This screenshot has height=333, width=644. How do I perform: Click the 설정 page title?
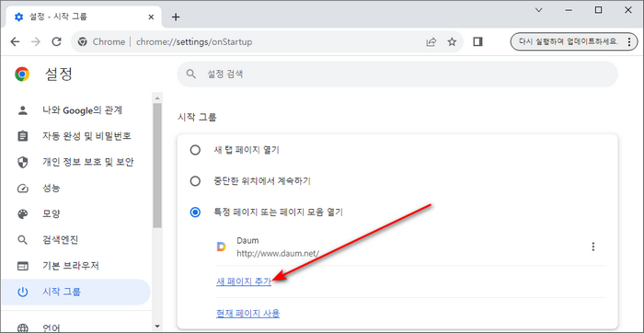59,75
